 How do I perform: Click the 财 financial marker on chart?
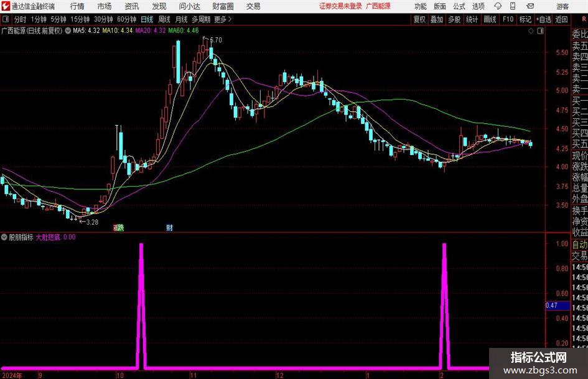(169, 228)
